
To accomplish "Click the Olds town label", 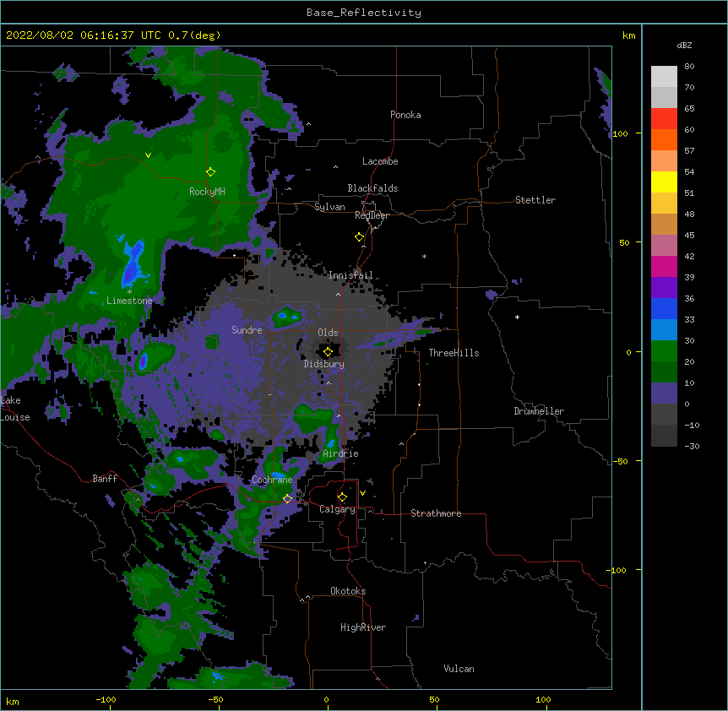I will coord(328,333).
